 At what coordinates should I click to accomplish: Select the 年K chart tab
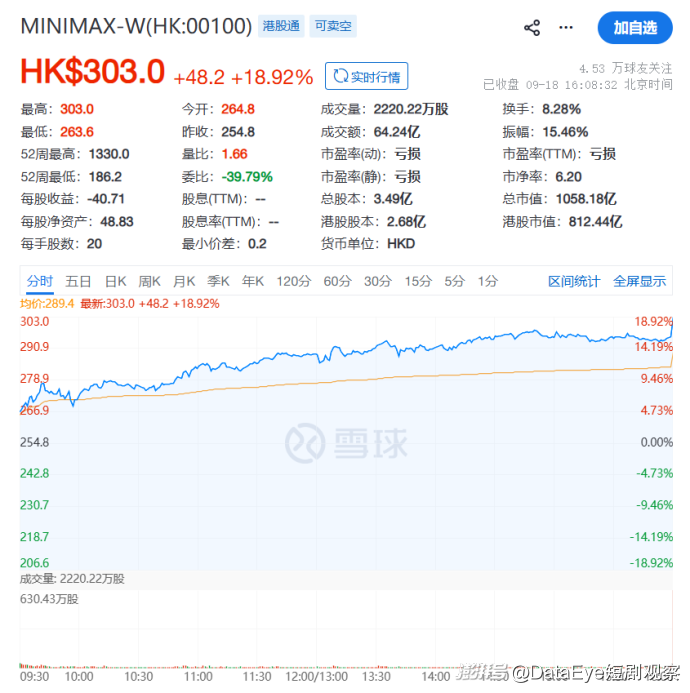pyautogui.click(x=253, y=281)
